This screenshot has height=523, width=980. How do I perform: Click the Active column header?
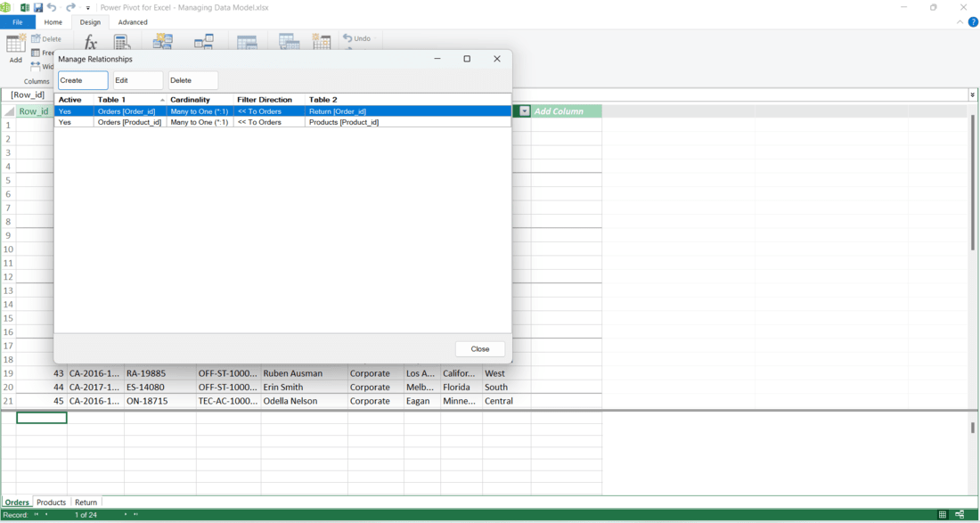point(74,100)
